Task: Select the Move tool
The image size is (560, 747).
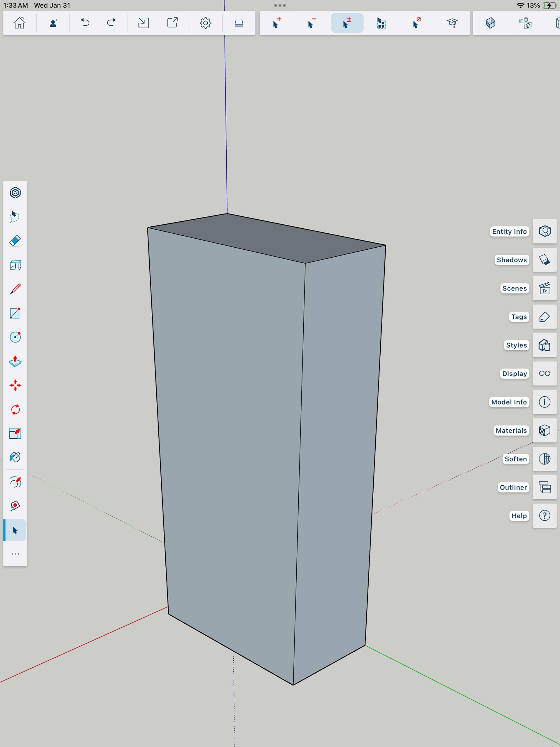Action: [15, 385]
